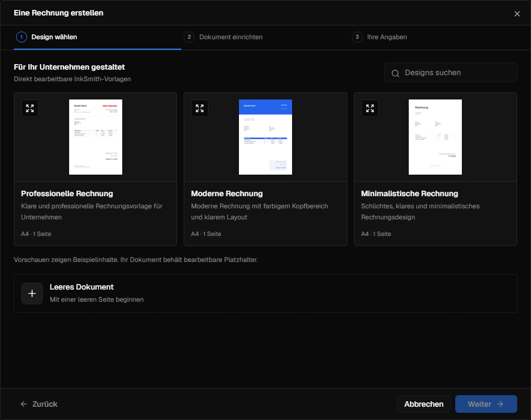Click the Minimalistische Rechnung title
This screenshot has width=531, height=420.
pyautogui.click(x=409, y=193)
